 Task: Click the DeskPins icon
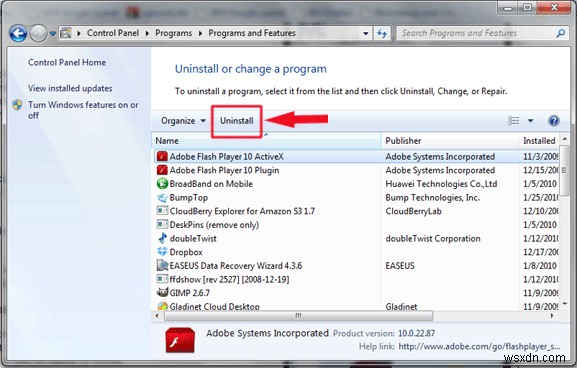162,224
